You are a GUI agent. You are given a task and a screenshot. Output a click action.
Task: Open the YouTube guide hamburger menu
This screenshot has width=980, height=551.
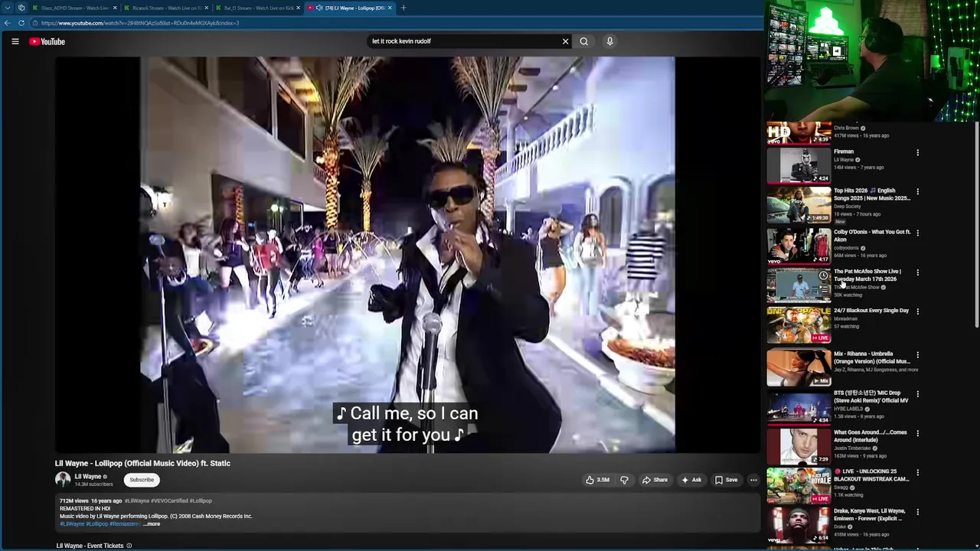[15, 41]
